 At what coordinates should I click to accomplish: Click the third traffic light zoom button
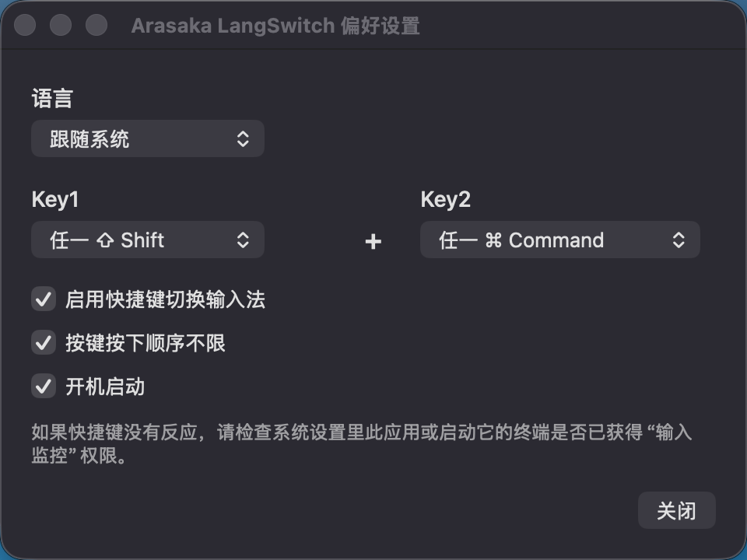point(96,26)
